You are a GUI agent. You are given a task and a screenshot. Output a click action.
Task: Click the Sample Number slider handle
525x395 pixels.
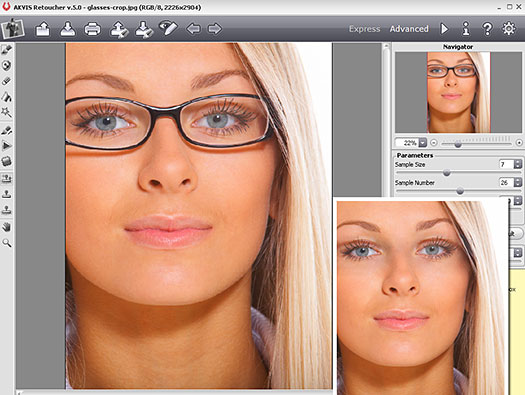click(x=460, y=191)
